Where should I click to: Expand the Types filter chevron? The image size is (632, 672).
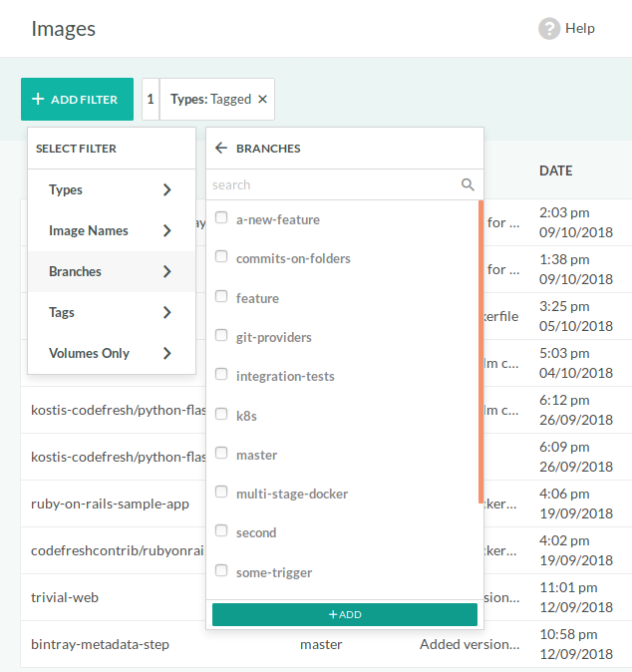[x=166, y=189]
